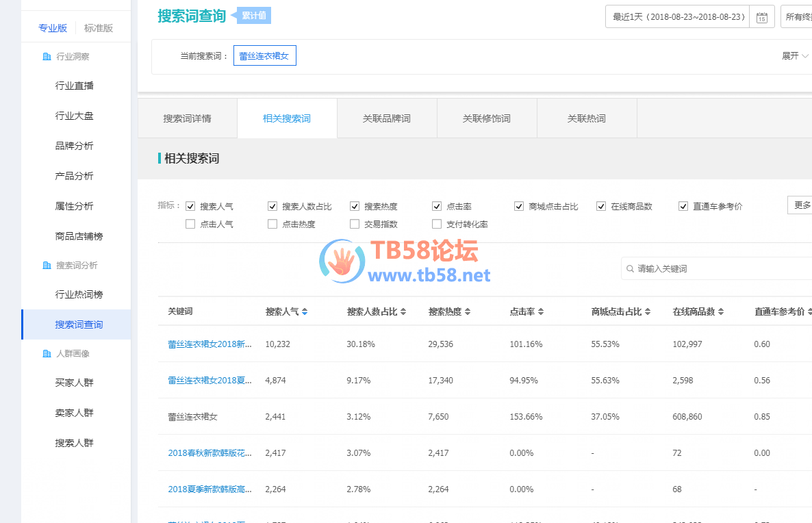Open 搜索人群 in the sidebar
The height and width of the screenshot is (523, 812).
tap(75, 443)
